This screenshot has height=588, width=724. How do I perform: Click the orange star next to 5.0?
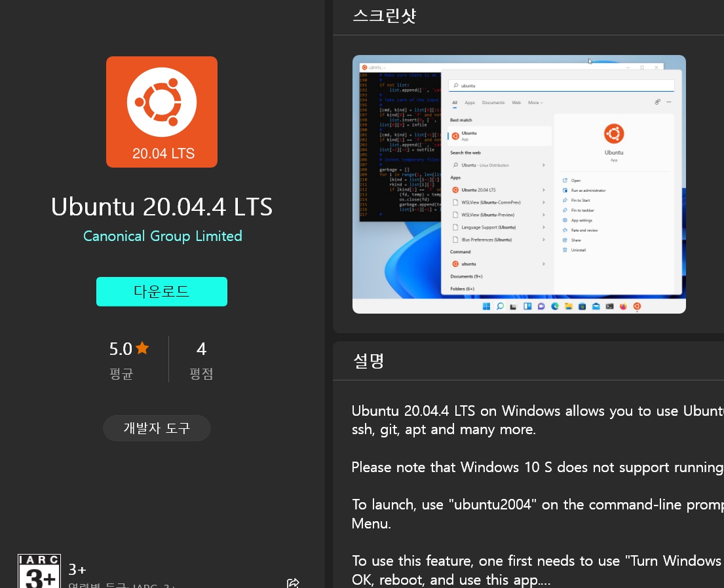click(142, 348)
